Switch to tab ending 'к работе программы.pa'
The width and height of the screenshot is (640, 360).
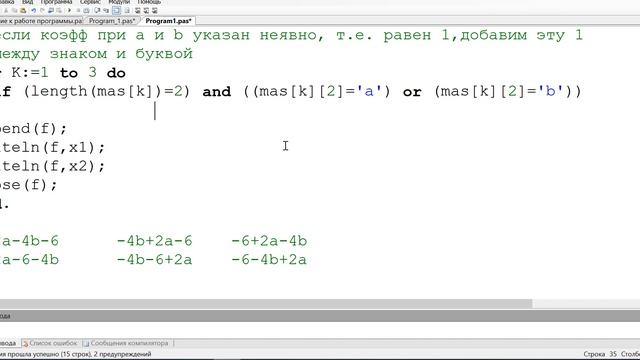41,20
